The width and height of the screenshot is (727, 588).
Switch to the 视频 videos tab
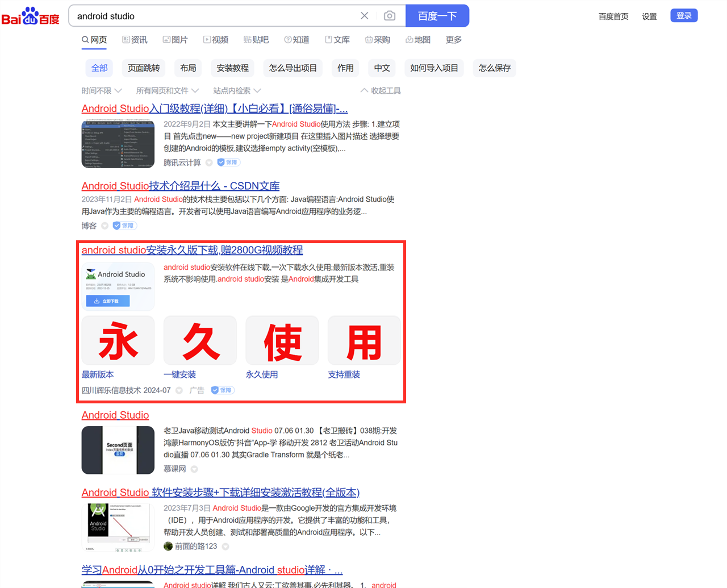(x=216, y=40)
